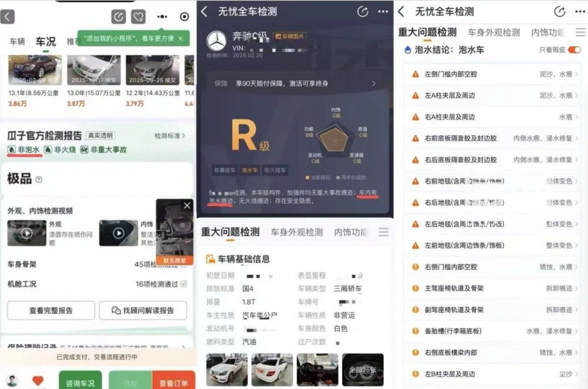Expand the 保障 享90天赔付保障 row
Image resolution: width=588 pixels, height=389 pixels.
pos(295,84)
